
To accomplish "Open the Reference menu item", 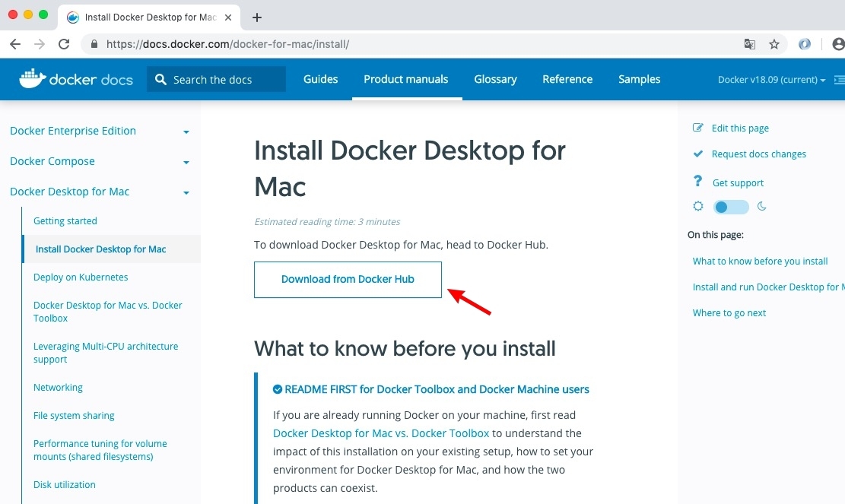I will click(567, 79).
